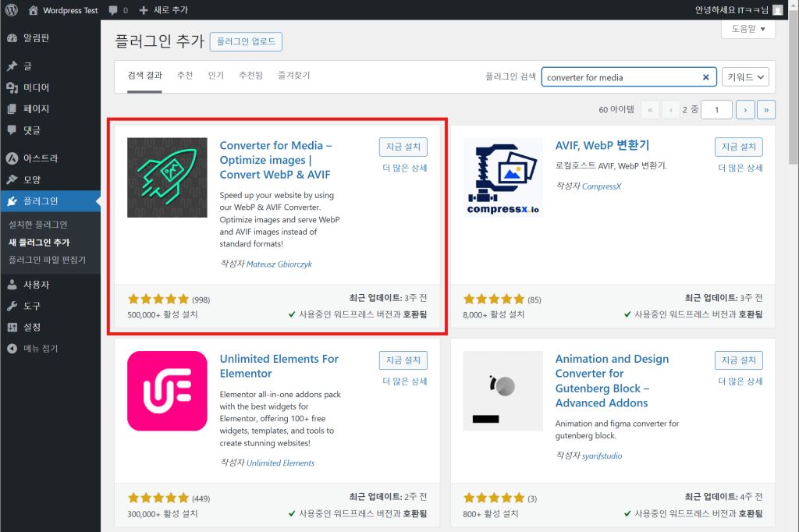This screenshot has width=799, height=532.
Task: Open 더 많은 상세 for Unlimited Elements
Action: (x=405, y=381)
